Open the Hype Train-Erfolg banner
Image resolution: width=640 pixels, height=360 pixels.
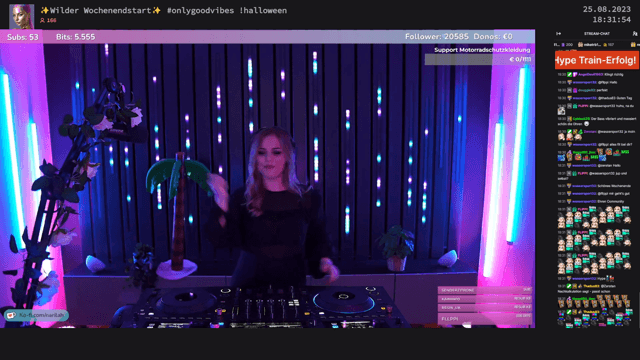(597, 60)
